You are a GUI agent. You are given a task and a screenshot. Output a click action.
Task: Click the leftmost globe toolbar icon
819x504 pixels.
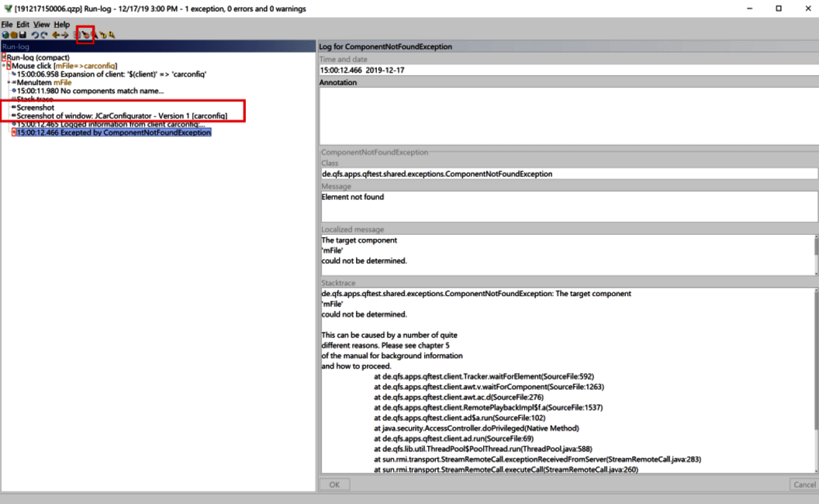click(5, 35)
